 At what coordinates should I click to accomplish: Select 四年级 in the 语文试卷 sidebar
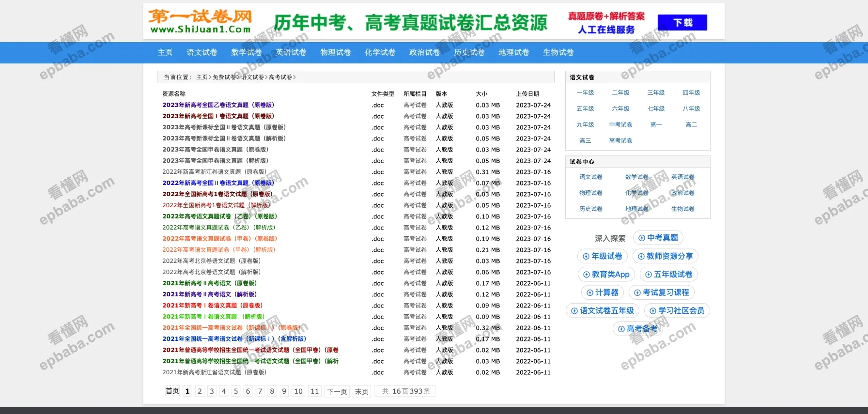click(691, 92)
